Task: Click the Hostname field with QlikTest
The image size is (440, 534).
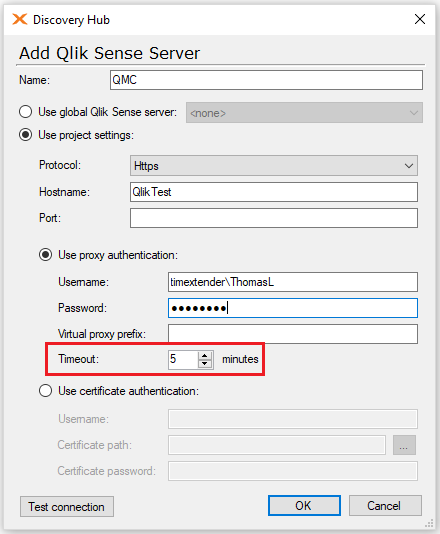Action: point(274,192)
